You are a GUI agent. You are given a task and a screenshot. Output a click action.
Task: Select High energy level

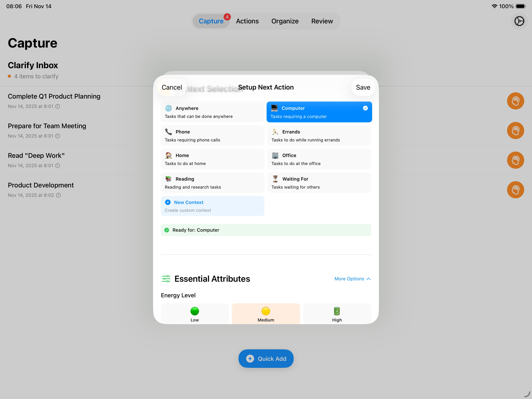pyautogui.click(x=337, y=313)
